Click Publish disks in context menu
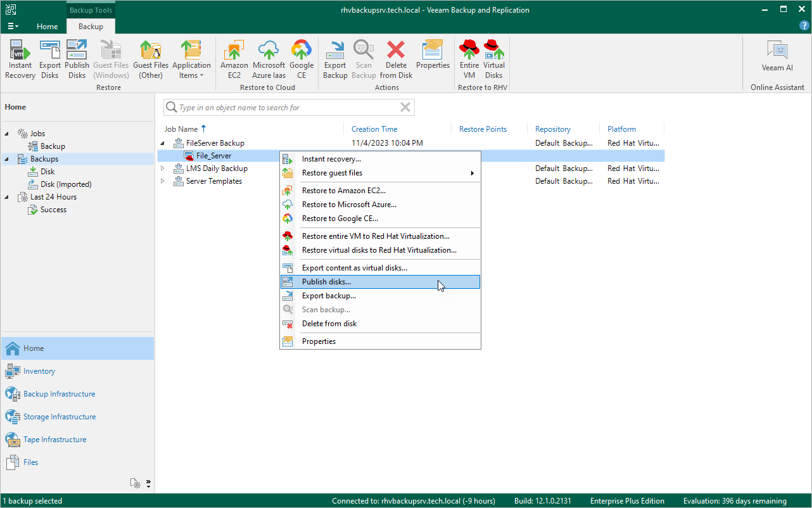 380,282
